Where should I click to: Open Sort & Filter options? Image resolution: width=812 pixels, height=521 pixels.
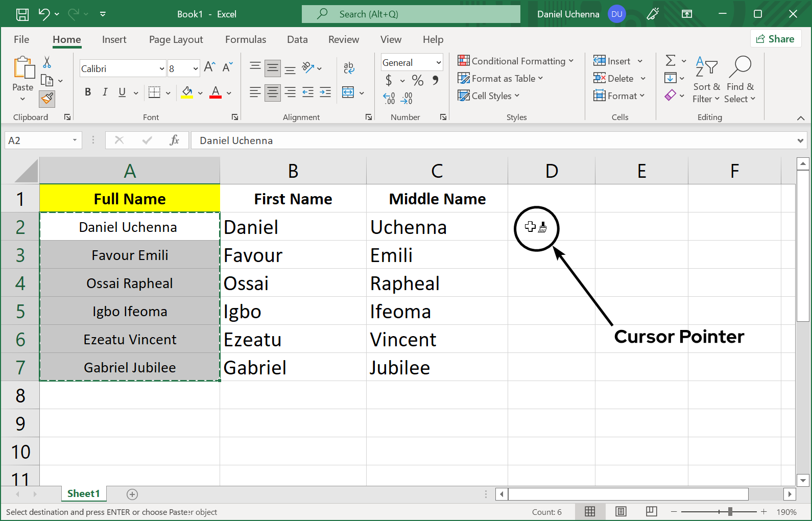[x=706, y=80]
